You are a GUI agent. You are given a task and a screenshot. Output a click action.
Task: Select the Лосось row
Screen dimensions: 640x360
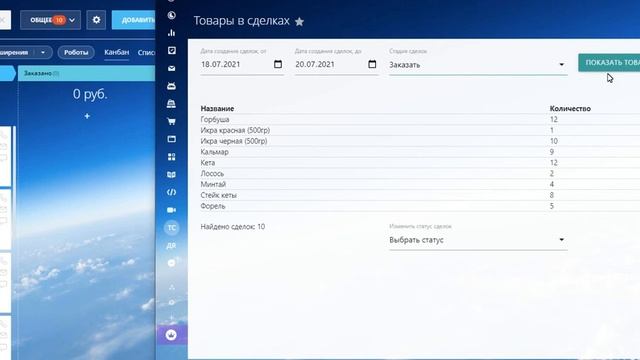(420, 173)
